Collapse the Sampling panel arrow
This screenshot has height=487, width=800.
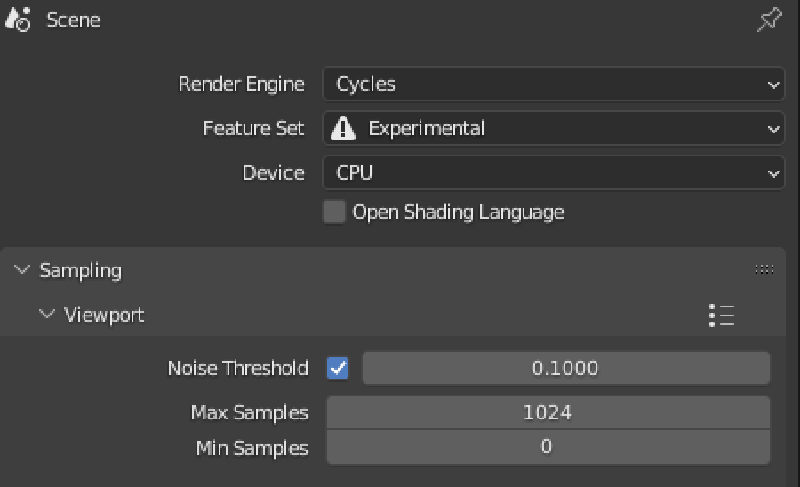tap(22, 270)
